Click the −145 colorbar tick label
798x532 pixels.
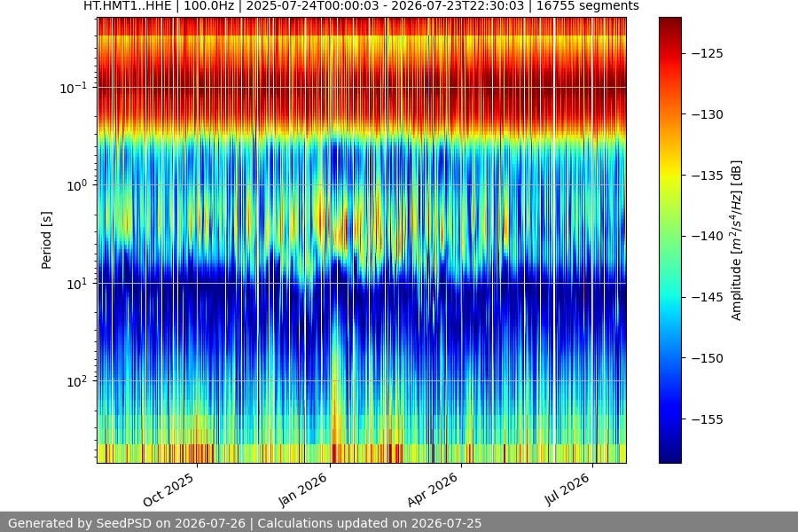708,297
